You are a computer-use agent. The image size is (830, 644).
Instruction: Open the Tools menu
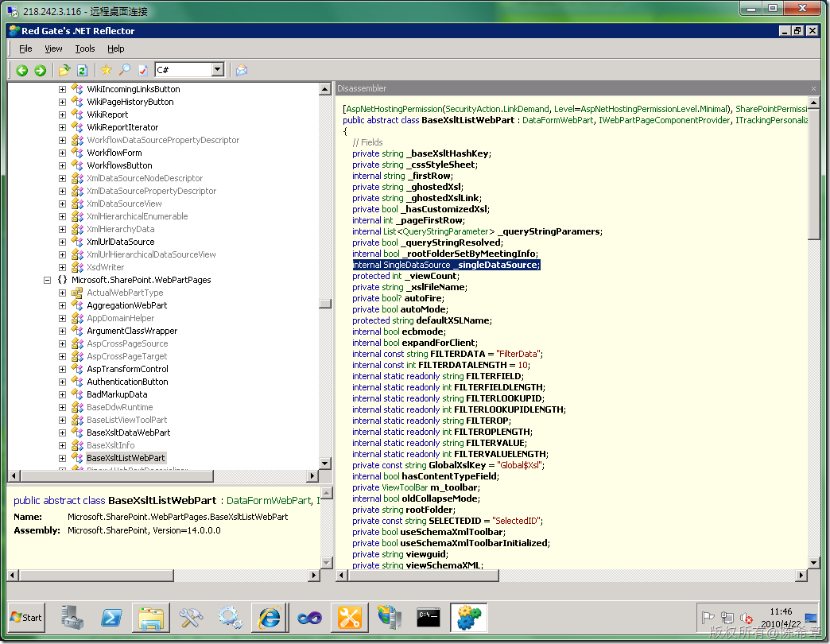[85, 48]
